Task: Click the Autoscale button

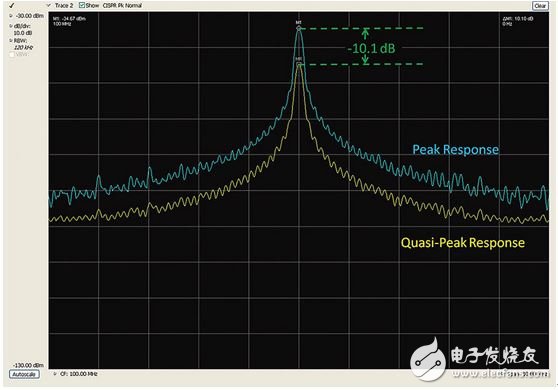Action: tap(24, 374)
